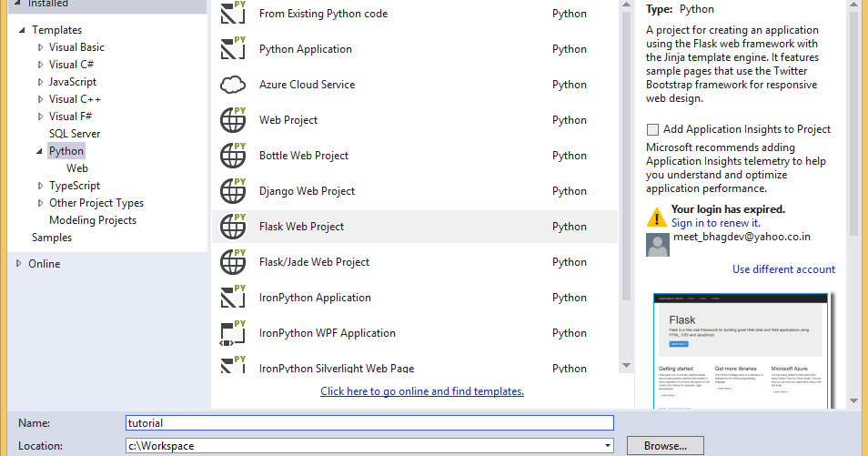Select Web Project template name

coord(288,120)
